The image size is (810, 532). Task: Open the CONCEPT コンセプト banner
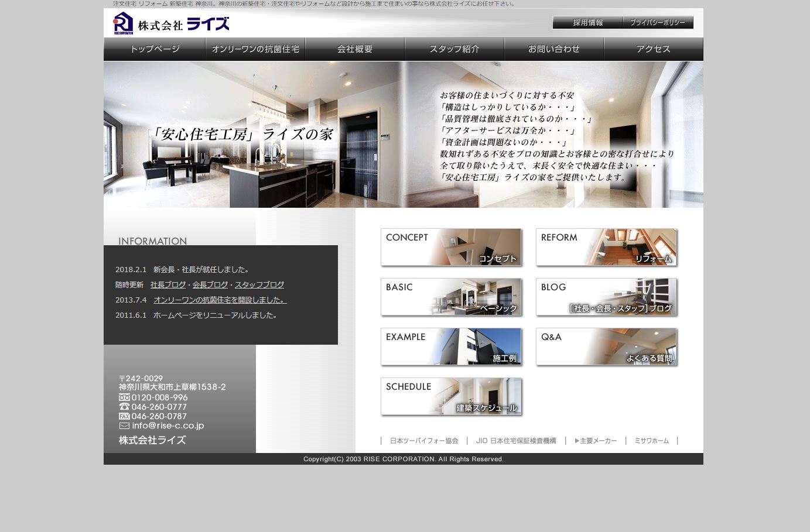point(451,247)
